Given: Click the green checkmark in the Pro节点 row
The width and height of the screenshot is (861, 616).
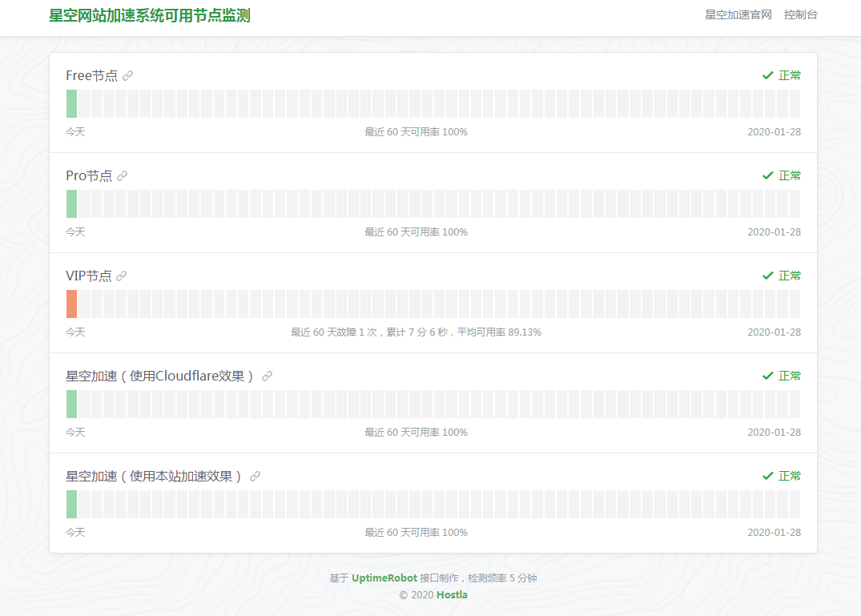Looking at the screenshot, I should point(767,175).
